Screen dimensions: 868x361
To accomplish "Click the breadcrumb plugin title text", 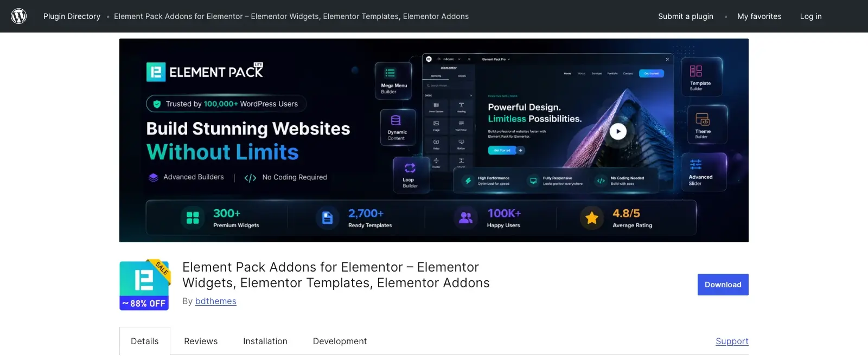I will [x=291, y=16].
